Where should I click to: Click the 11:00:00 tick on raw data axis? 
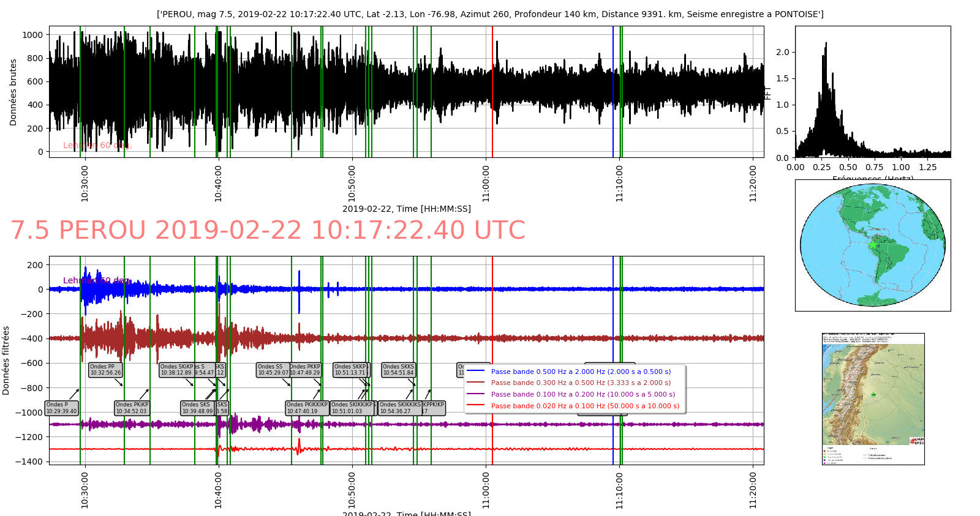pos(486,183)
